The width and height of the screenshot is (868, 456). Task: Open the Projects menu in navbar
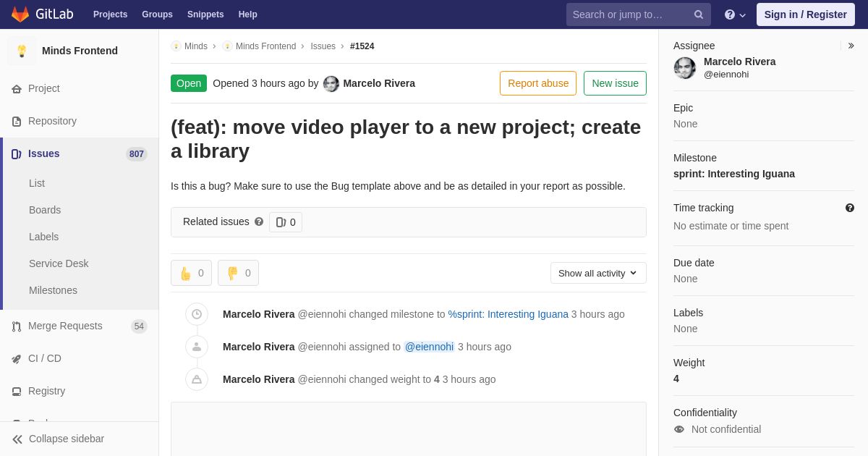(x=110, y=14)
